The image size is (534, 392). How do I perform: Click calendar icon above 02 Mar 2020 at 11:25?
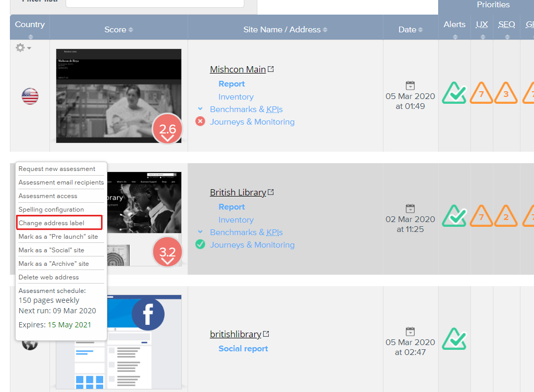(410, 209)
